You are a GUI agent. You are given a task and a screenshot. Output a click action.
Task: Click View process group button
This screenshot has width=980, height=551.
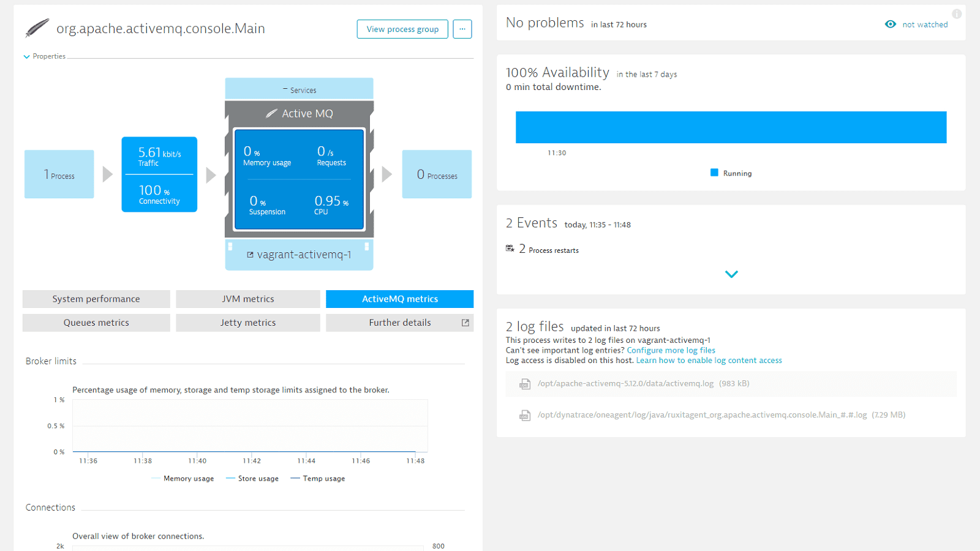point(402,29)
